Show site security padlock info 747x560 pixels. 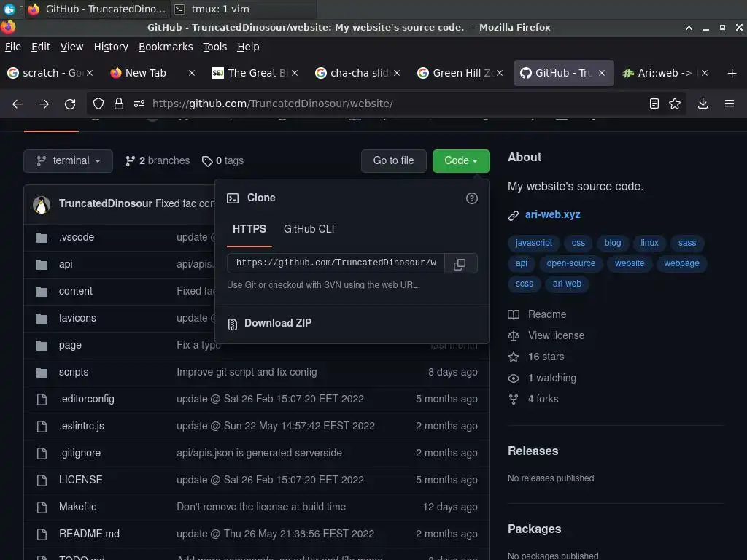[x=119, y=104]
